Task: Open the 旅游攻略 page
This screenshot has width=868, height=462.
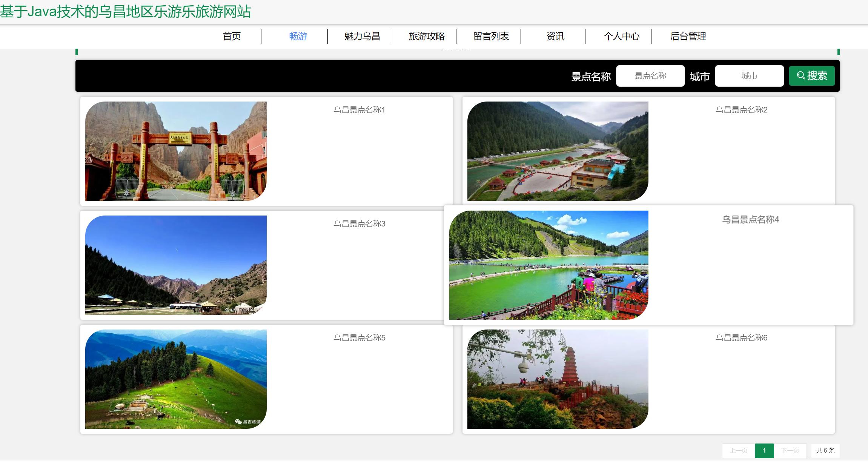Action: click(x=426, y=36)
